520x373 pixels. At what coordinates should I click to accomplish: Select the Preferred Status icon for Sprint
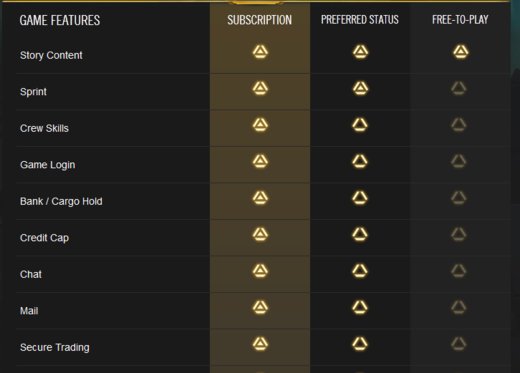coord(360,89)
